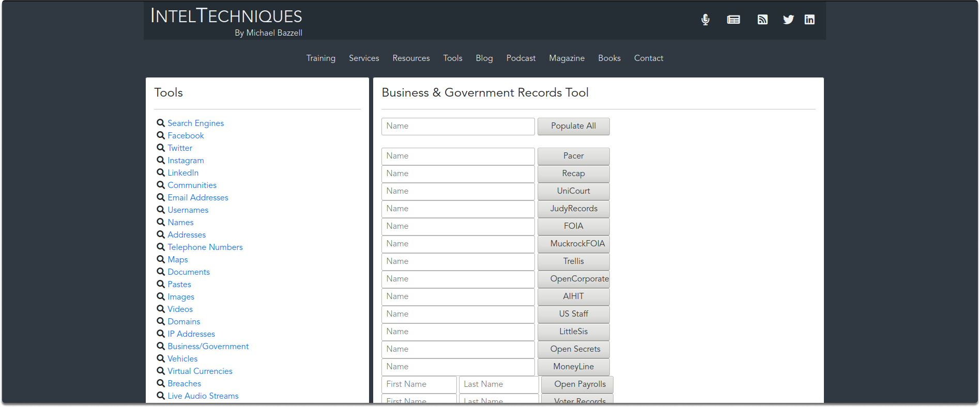Screen dimensions: 980x407
Task: Focus Last Name field for Open Payrolls
Action: click(x=499, y=384)
